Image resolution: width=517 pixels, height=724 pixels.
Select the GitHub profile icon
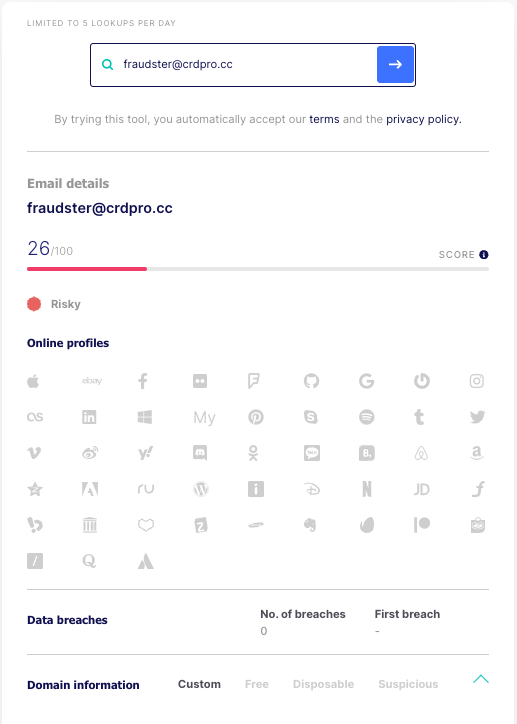311,381
